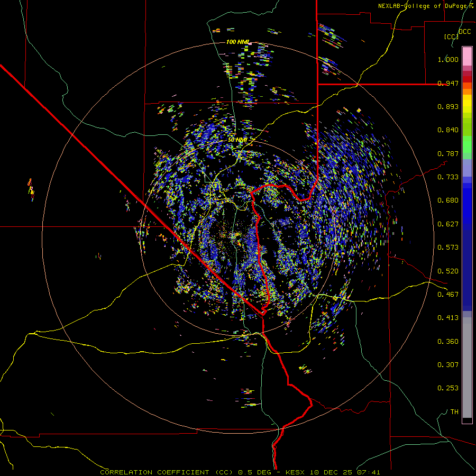Click the 1.000 scale value
The height and width of the screenshot is (476, 476).
[448, 59]
